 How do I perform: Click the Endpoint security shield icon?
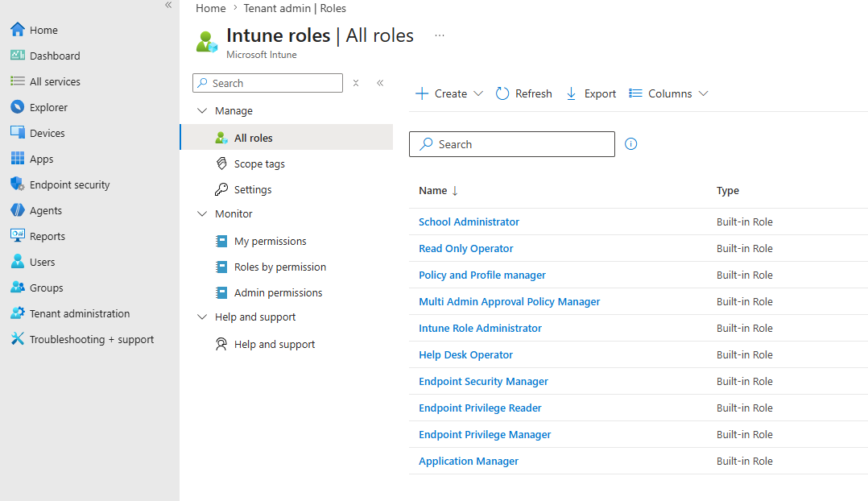(x=18, y=184)
